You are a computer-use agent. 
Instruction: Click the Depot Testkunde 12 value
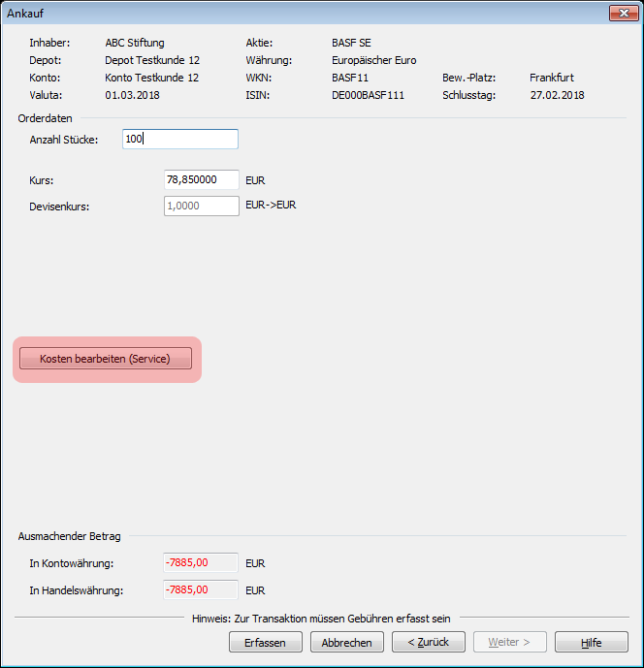click(152, 60)
